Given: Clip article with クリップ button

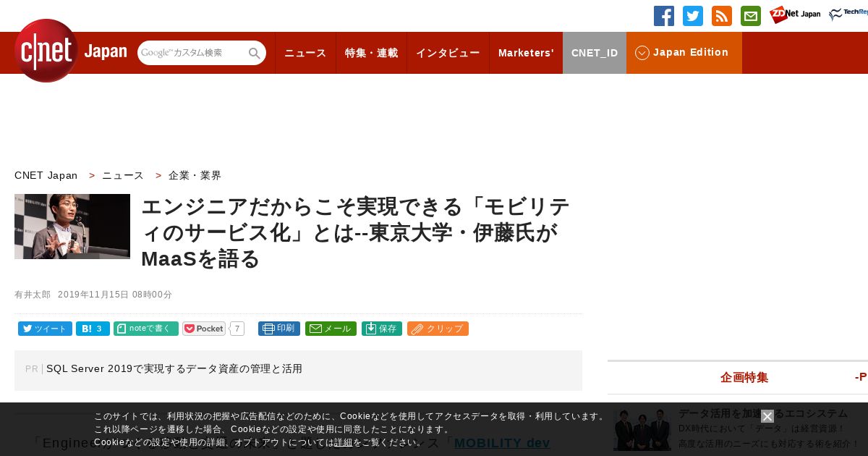Looking at the screenshot, I should [438, 329].
